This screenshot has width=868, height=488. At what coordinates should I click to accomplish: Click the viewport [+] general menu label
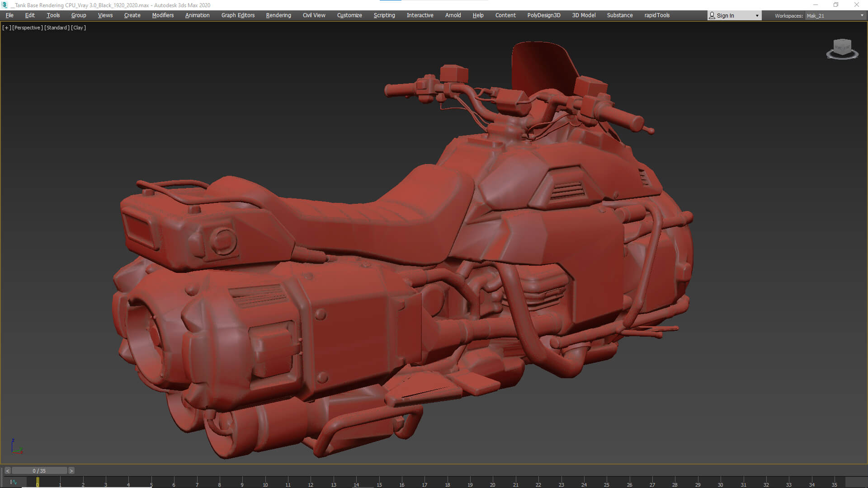pos(7,28)
